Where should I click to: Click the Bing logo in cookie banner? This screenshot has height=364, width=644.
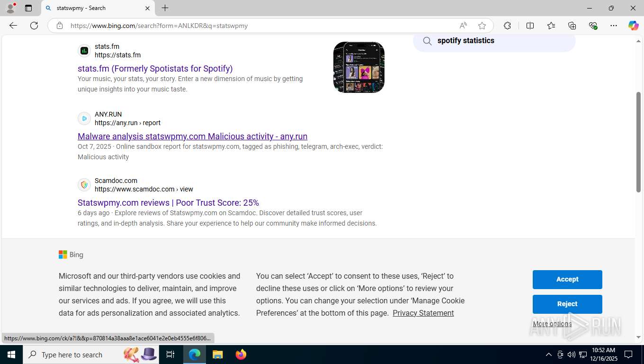(x=71, y=255)
